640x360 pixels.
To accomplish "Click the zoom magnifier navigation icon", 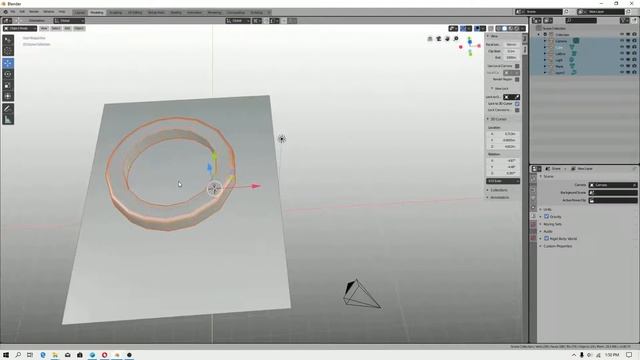I will pos(456,39).
